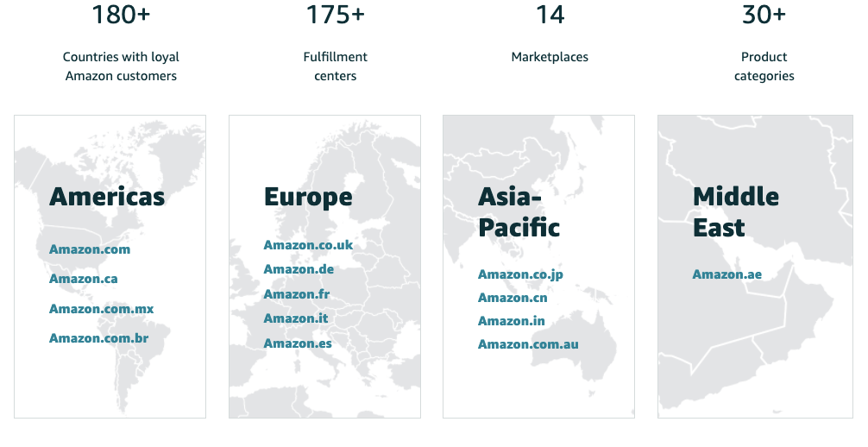This screenshot has height=447, width=868.
Task: Open the Amazon.es link
Action: point(298,343)
